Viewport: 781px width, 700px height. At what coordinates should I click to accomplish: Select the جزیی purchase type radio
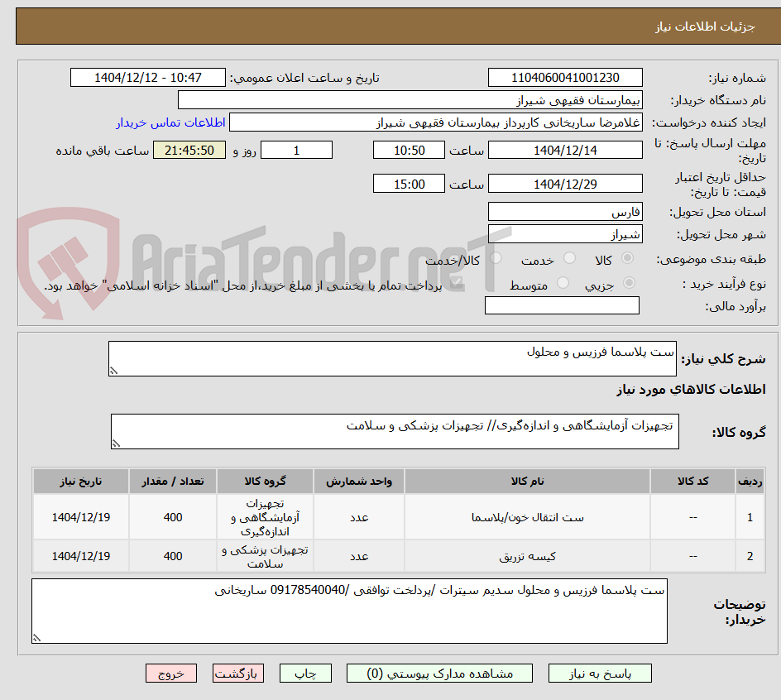[x=629, y=283]
